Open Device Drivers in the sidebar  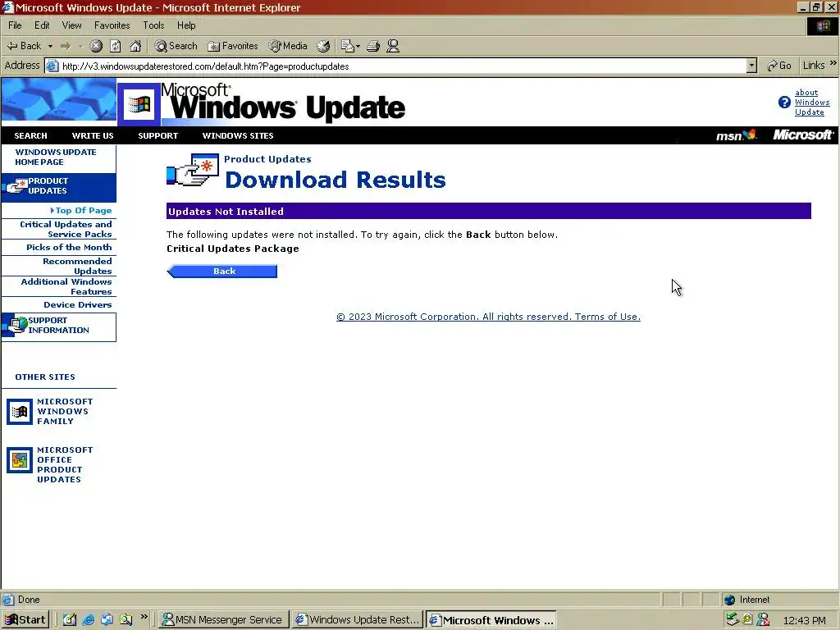[x=78, y=305]
